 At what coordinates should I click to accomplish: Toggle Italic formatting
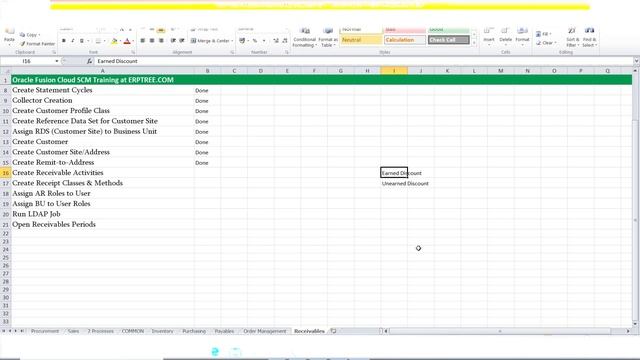73,41
